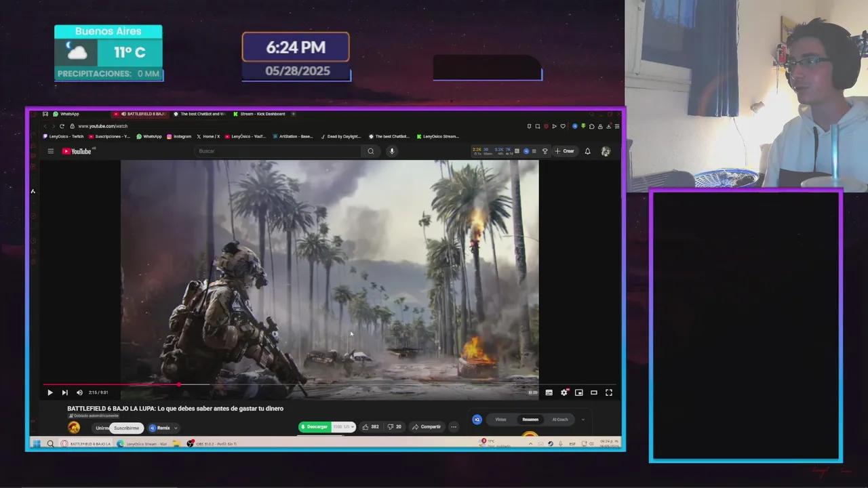The height and width of the screenshot is (488, 868).
Task: Open the Windows Start menu
Action: 37,444
